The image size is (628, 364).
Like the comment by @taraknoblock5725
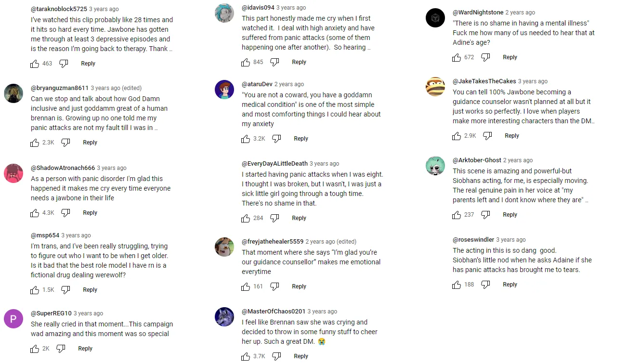pyautogui.click(x=35, y=64)
